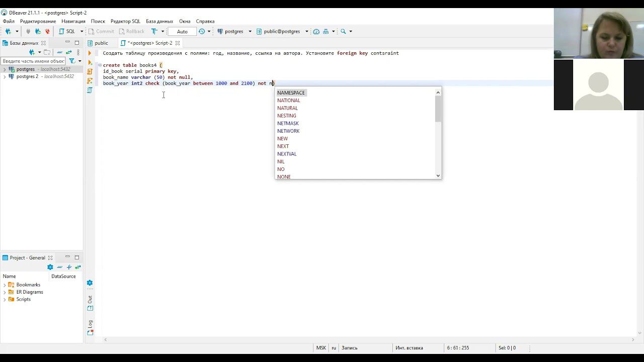
Task: Expand the New Connection dropdown arrow
Action: 17,31
